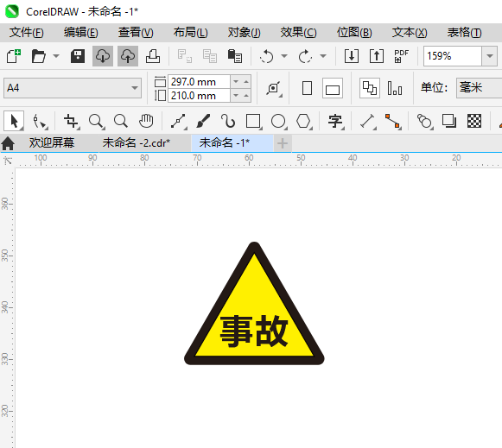Select the Pick tool arrow
The image size is (502, 448).
coord(14,121)
